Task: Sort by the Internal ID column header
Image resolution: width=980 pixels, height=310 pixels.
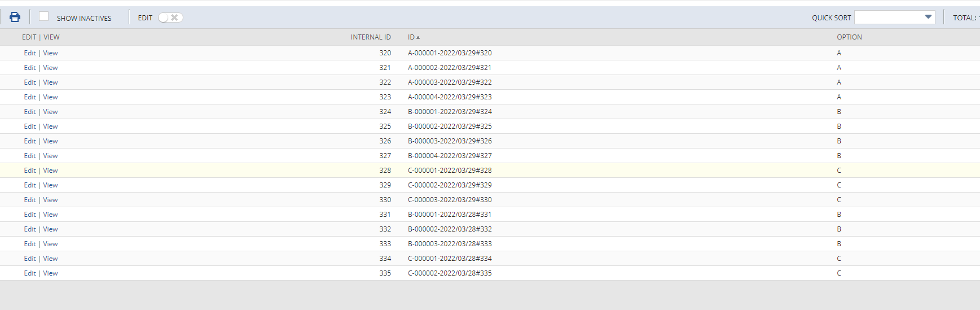Action: pyautogui.click(x=371, y=37)
